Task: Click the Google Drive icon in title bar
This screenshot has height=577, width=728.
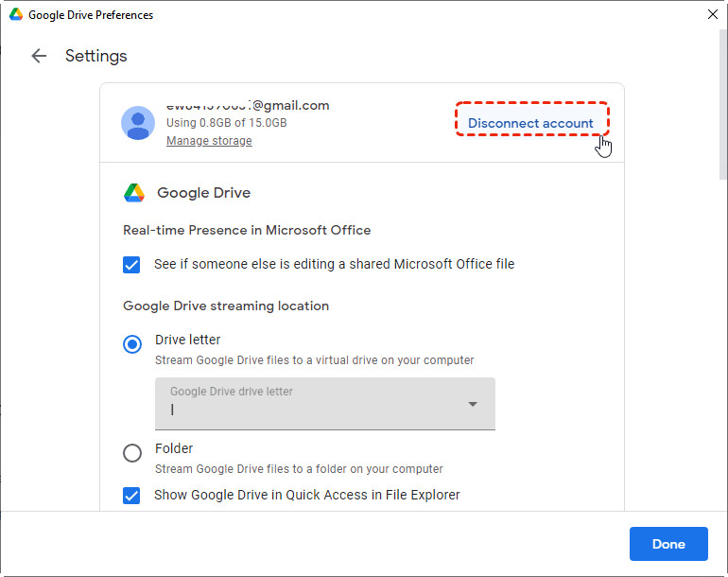Action: [16, 14]
